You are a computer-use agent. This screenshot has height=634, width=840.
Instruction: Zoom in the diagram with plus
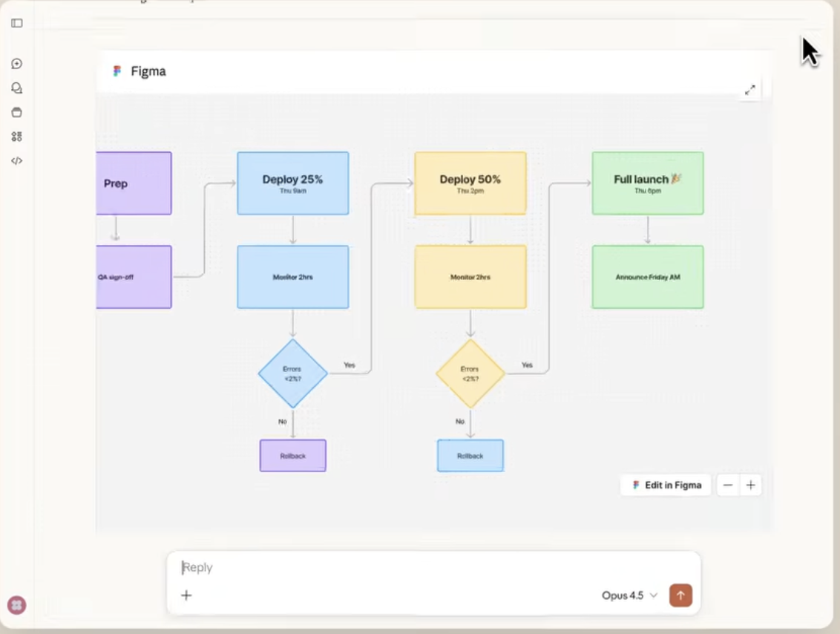tap(750, 486)
